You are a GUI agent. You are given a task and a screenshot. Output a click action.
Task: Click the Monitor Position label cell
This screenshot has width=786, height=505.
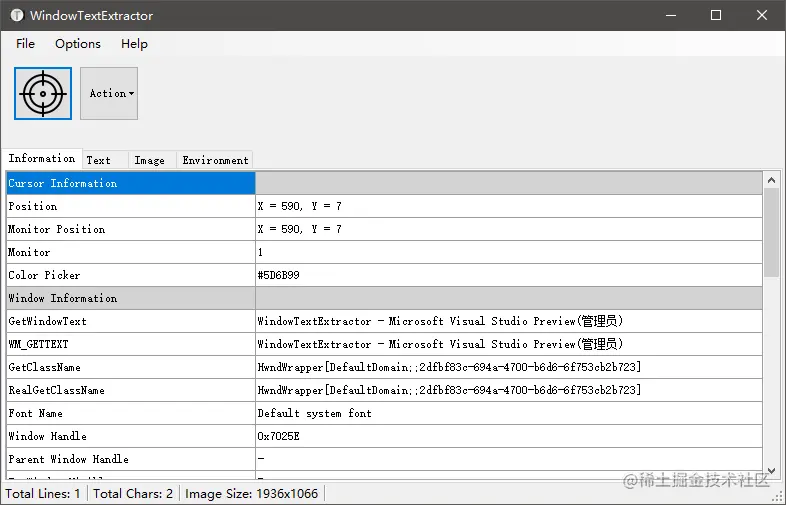click(131, 229)
